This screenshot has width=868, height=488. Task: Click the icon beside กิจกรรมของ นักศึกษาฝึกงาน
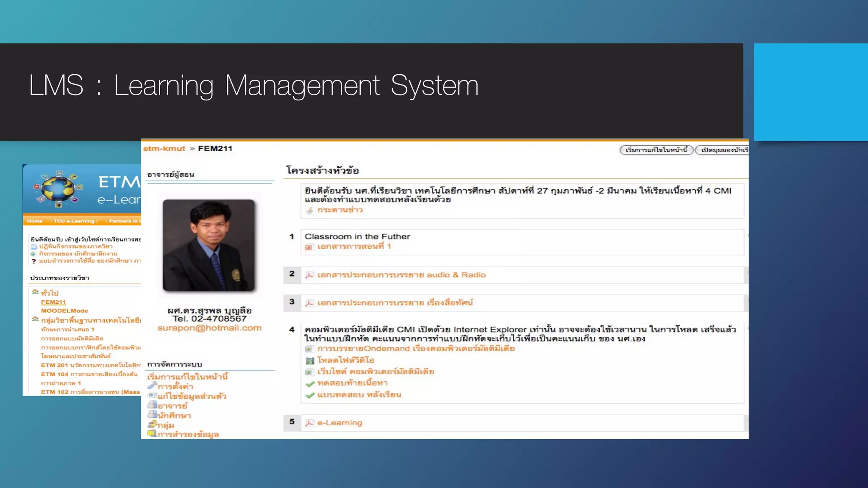click(33, 254)
